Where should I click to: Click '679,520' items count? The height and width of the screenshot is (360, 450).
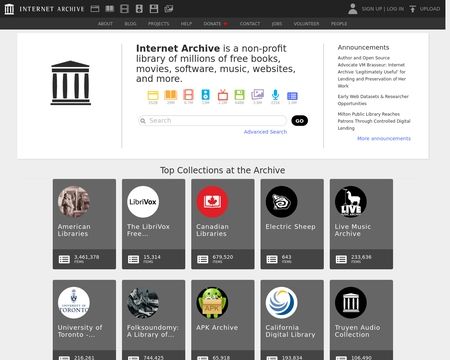(223, 257)
